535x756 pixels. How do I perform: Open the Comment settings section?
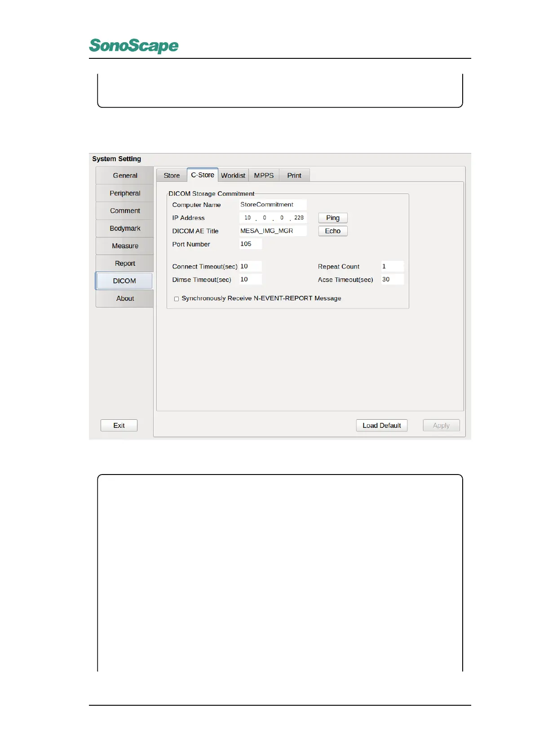[x=125, y=211]
